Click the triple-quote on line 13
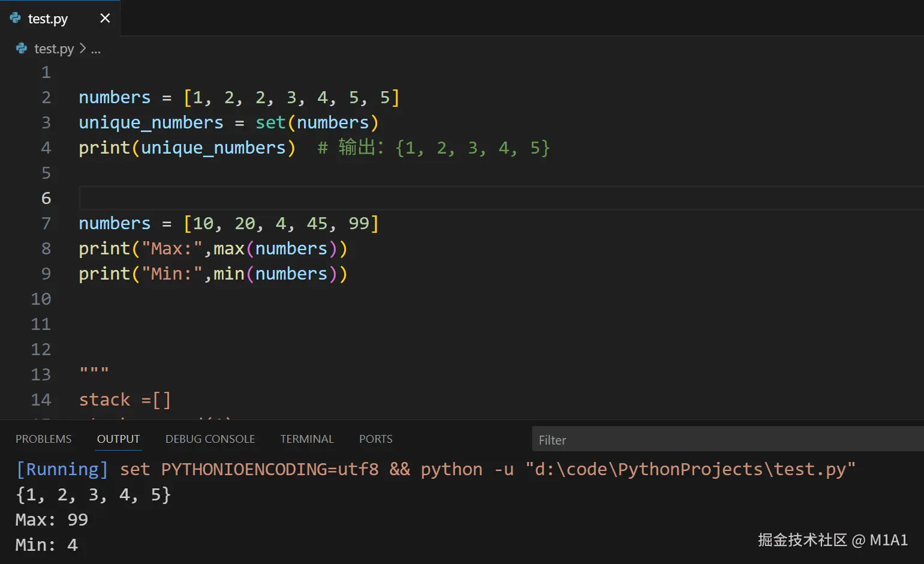 click(x=94, y=371)
